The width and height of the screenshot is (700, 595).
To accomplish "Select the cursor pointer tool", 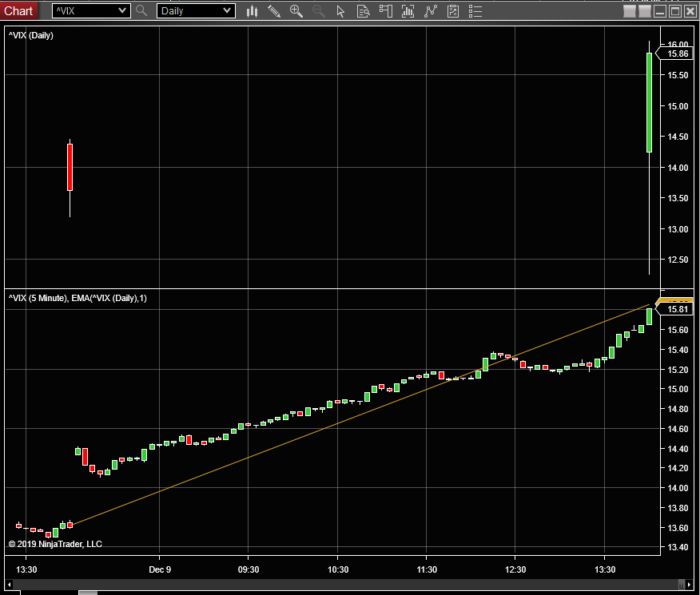I will 340,11.
